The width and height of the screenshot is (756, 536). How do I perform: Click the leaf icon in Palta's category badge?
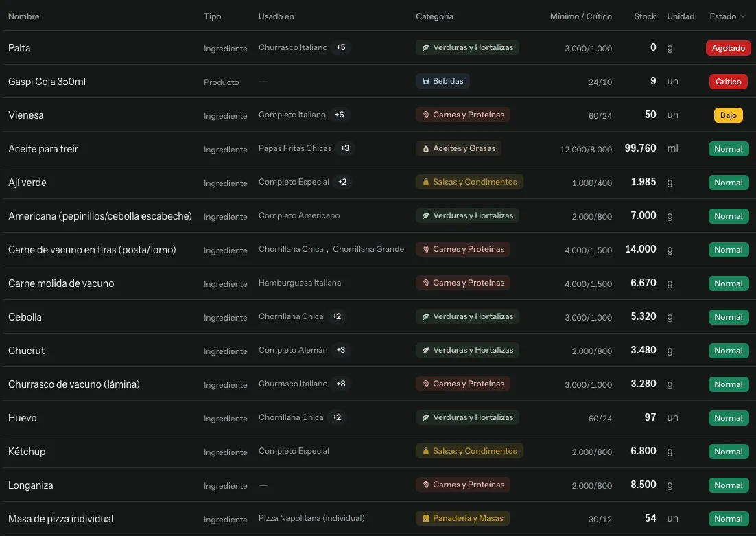tap(426, 48)
